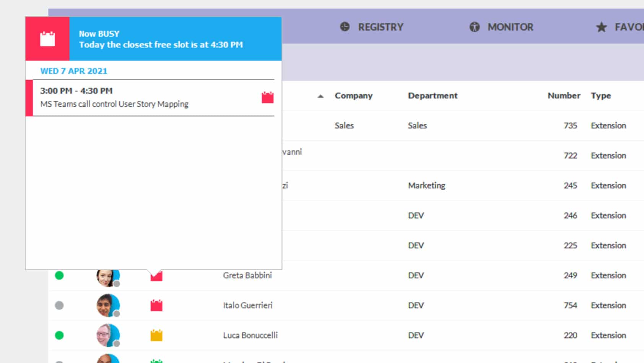Open Italo Guerrieri's red calendar icon
Screen dimensions: 644x363
click(x=156, y=305)
